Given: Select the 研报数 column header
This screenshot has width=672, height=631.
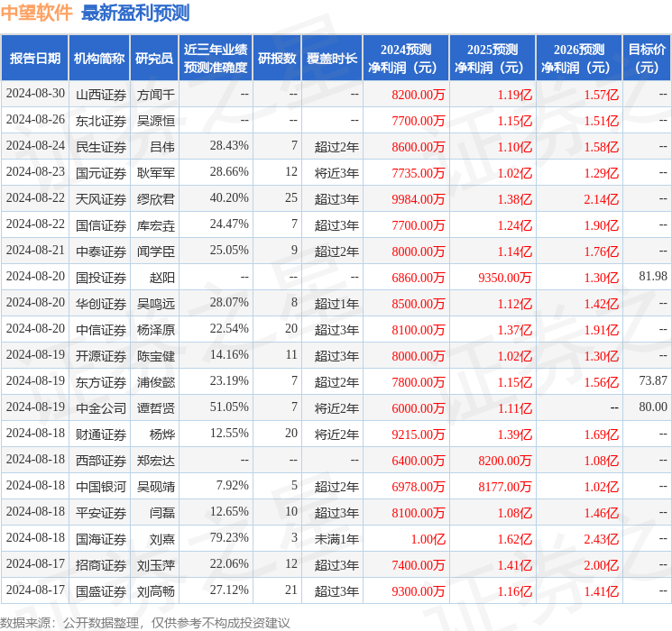Looking at the screenshot, I should coord(277,59).
